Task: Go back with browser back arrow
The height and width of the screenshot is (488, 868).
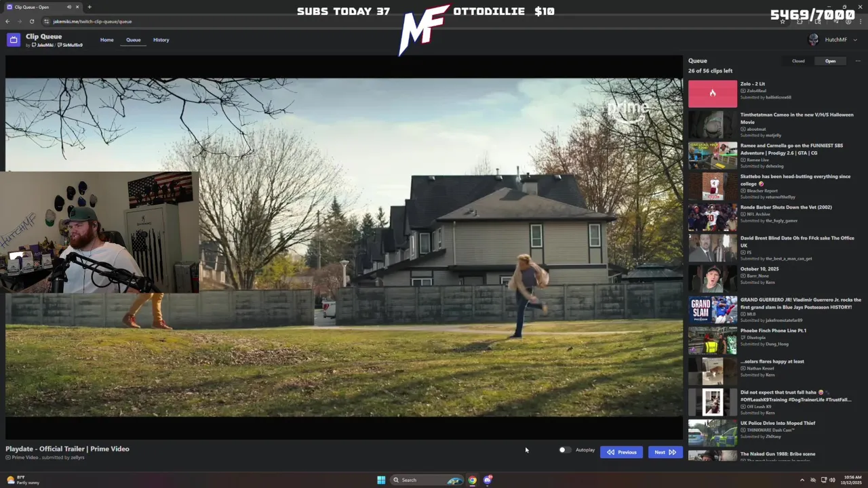Action: (x=7, y=22)
